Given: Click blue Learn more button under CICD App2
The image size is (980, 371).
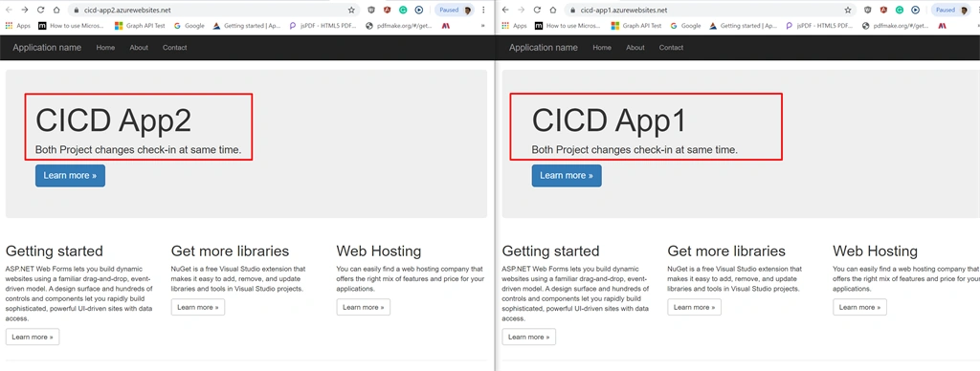Looking at the screenshot, I should tap(70, 176).
